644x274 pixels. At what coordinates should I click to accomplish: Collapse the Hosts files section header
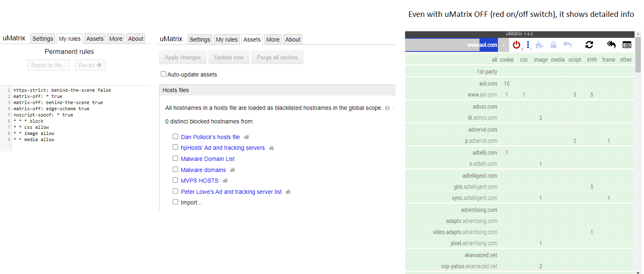tap(176, 90)
